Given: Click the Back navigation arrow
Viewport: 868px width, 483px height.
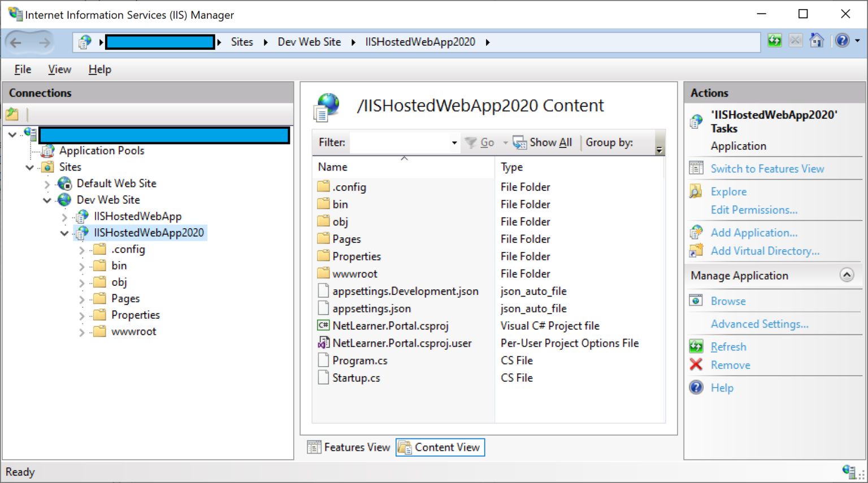Looking at the screenshot, I should [16, 42].
